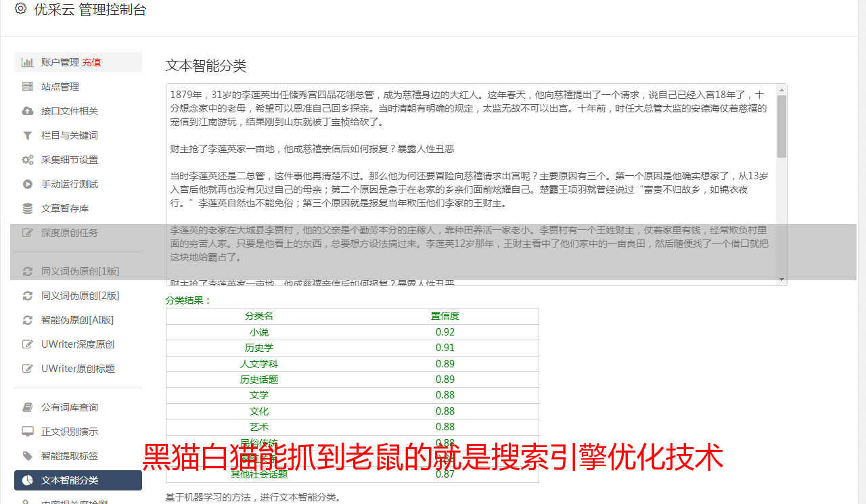The image size is (866, 504).
Task: Open 账户管理 menu item
Action: click(78, 62)
